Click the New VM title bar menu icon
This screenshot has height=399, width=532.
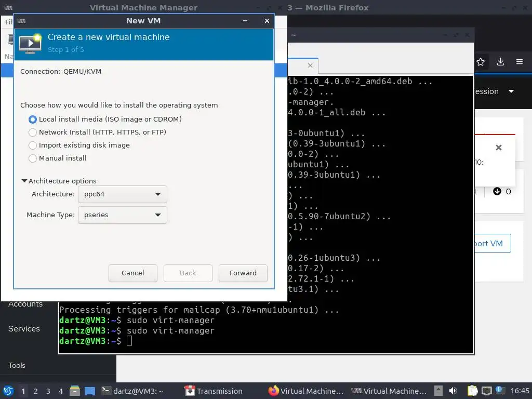(x=21, y=21)
